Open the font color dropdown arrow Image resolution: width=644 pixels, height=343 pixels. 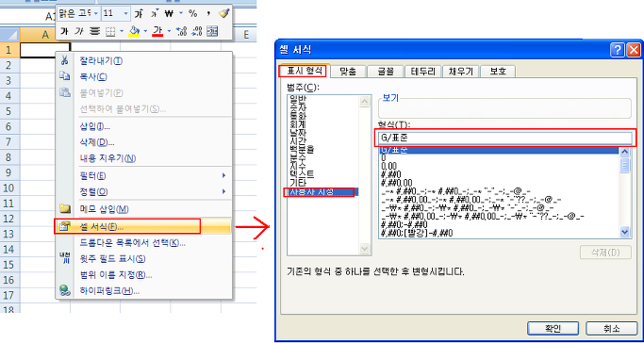click(x=169, y=31)
